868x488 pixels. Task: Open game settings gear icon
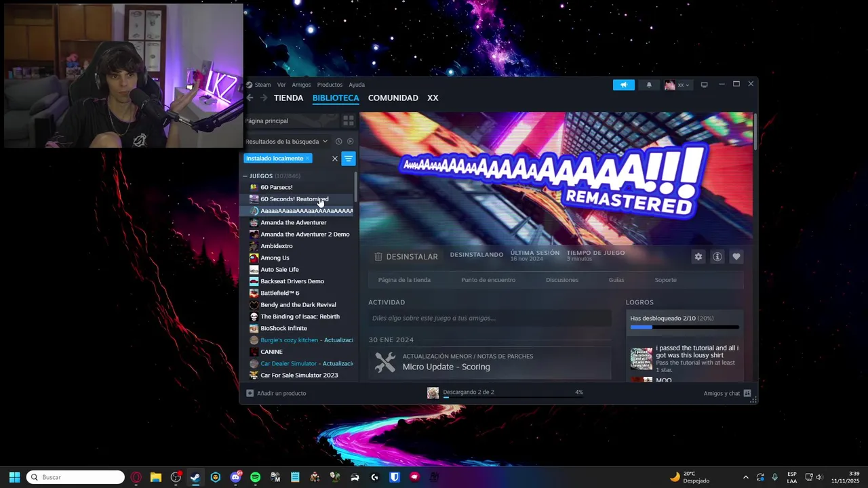(698, 257)
